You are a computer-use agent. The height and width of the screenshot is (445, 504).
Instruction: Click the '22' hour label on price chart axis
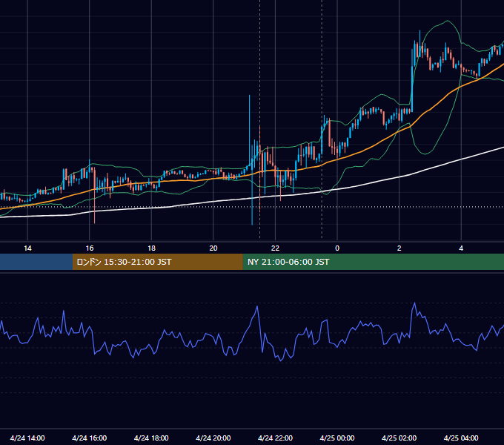tap(275, 248)
